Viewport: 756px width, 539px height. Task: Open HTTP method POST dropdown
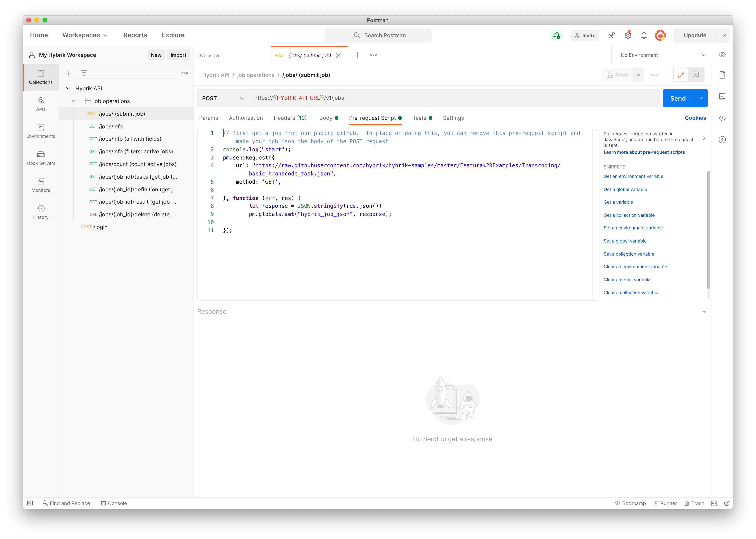click(223, 98)
